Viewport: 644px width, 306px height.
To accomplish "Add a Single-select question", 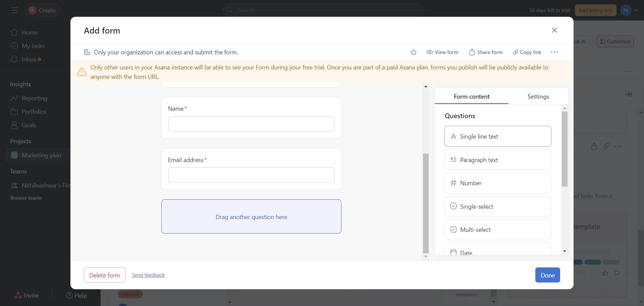I will coord(497,206).
